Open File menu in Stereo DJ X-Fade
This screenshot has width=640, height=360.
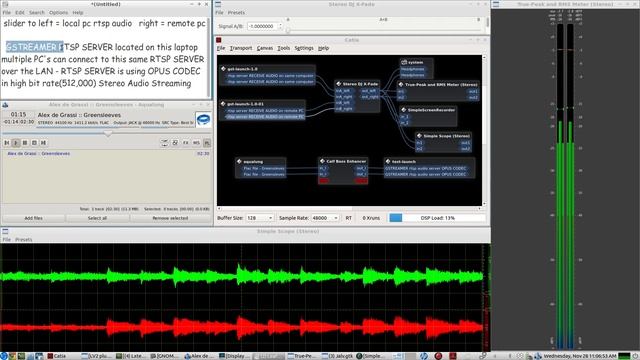219,13
